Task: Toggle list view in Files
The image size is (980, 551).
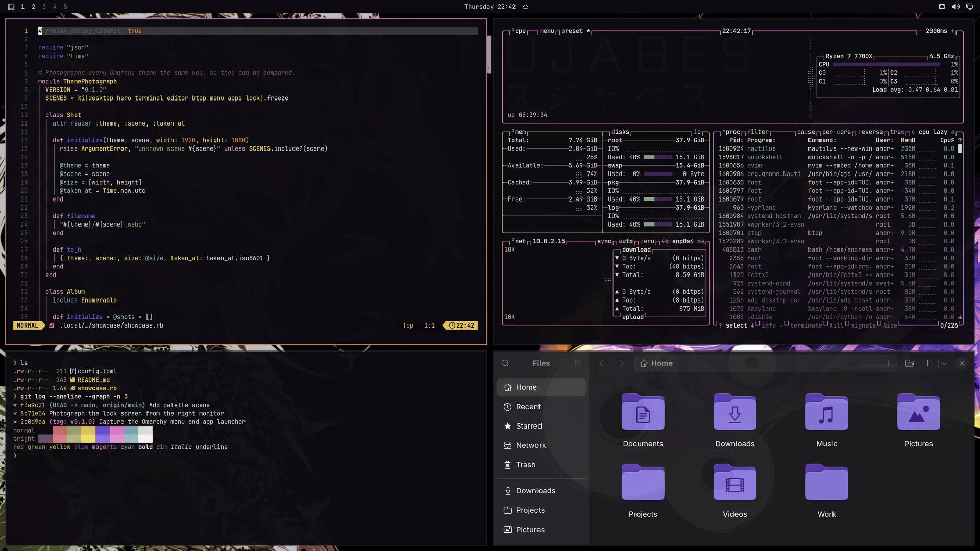Action: click(x=930, y=363)
